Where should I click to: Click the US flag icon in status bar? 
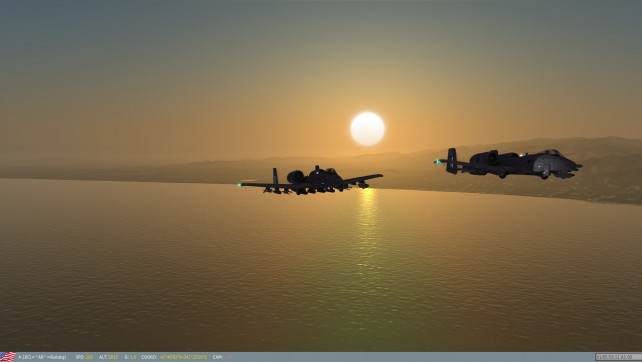click(8, 357)
